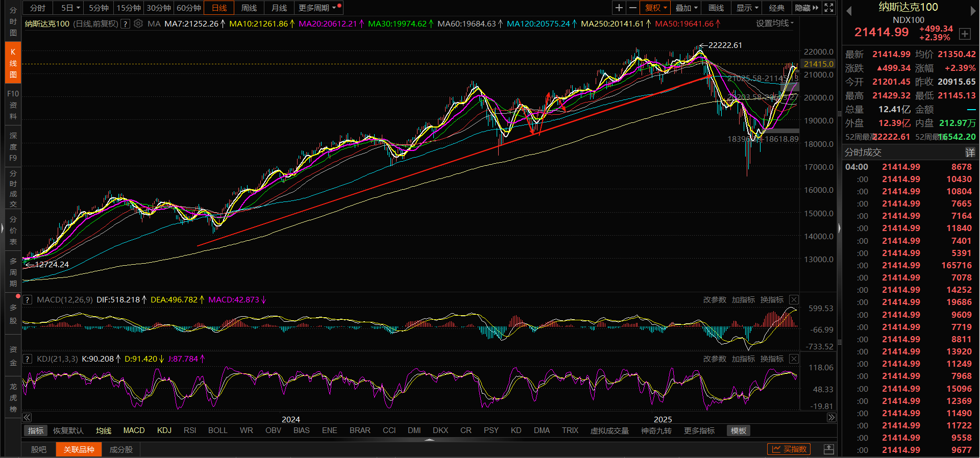Image resolution: width=980 pixels, height=458 pixels.
Task: Select K线图 in left sidebar
Action: [13, 63]
